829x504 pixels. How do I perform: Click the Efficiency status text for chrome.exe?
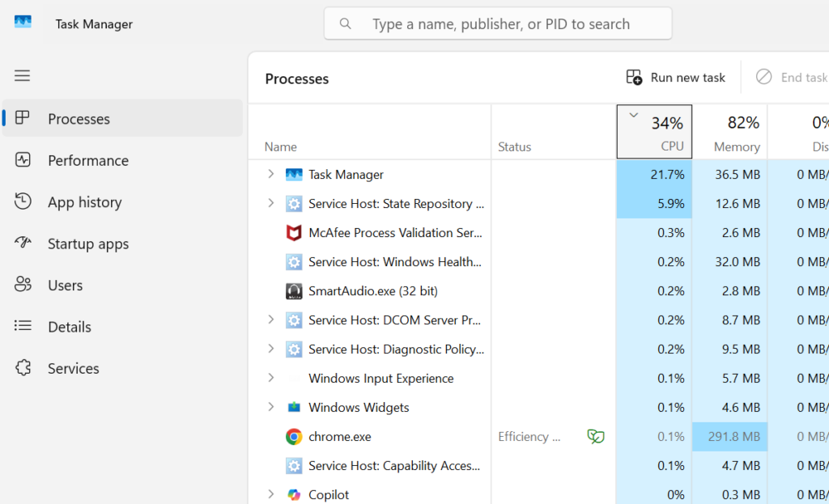[x=529, y=436]
